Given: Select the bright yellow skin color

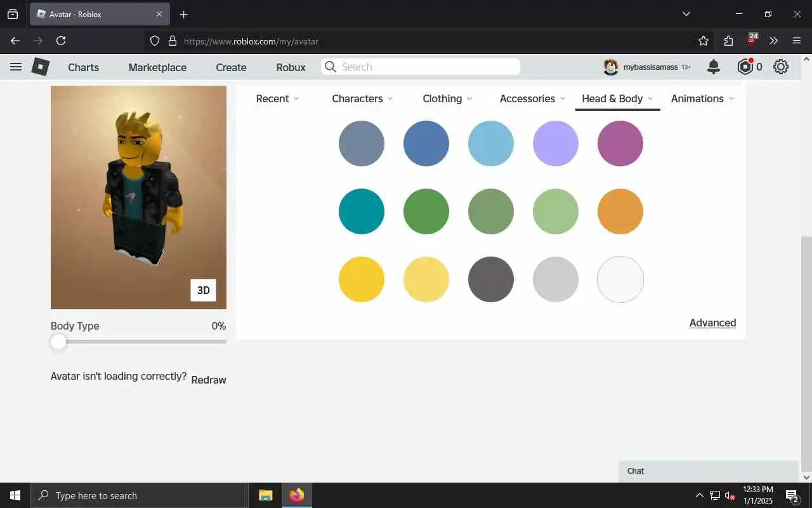Looking at the screenshot, I should [x=362, y=279].
